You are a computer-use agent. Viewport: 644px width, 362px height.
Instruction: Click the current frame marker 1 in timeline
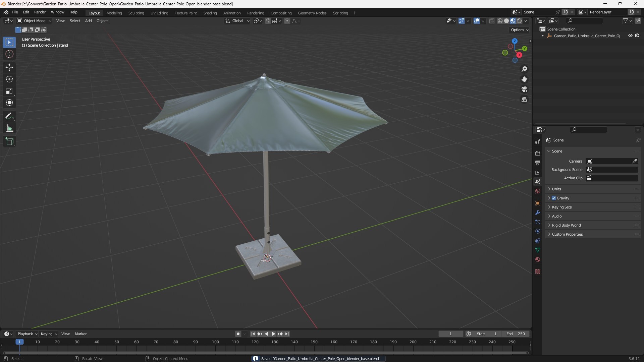pos(19,342)
